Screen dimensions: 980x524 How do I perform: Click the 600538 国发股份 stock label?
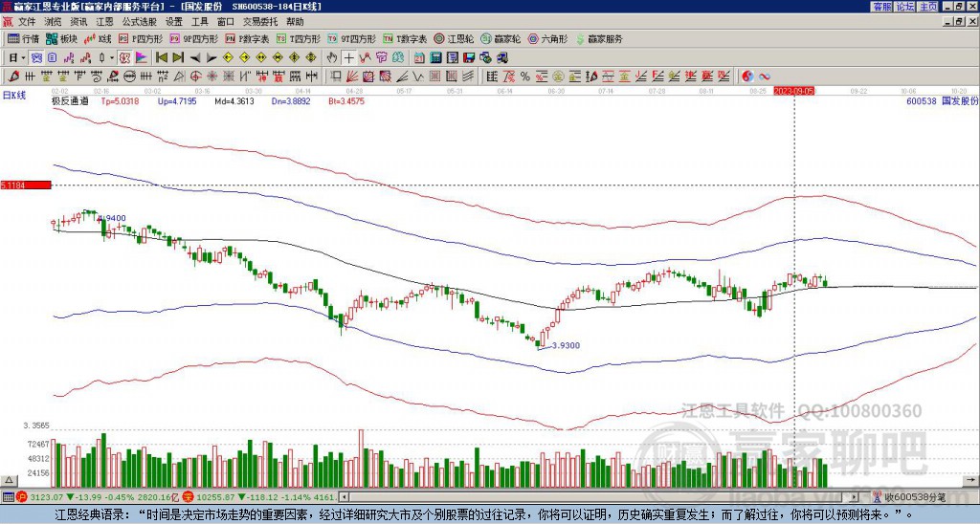[x=942, y=100]
